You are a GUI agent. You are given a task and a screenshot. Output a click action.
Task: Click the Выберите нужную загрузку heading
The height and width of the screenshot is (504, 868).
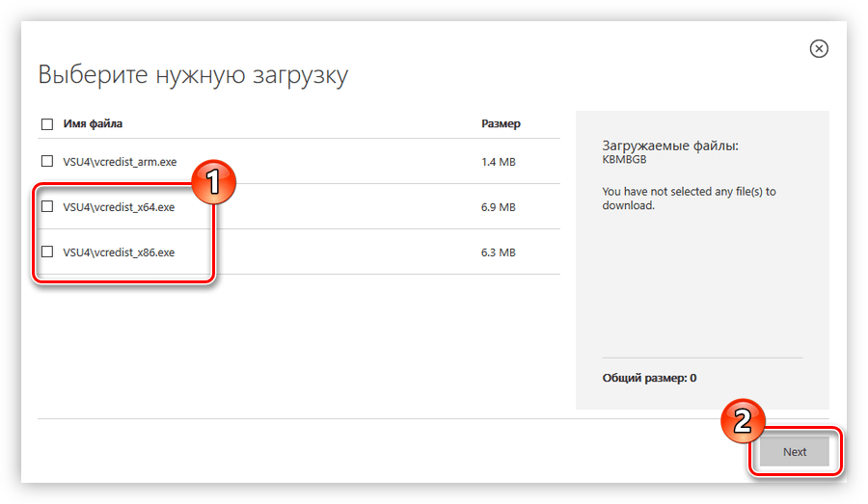point(193,75)
